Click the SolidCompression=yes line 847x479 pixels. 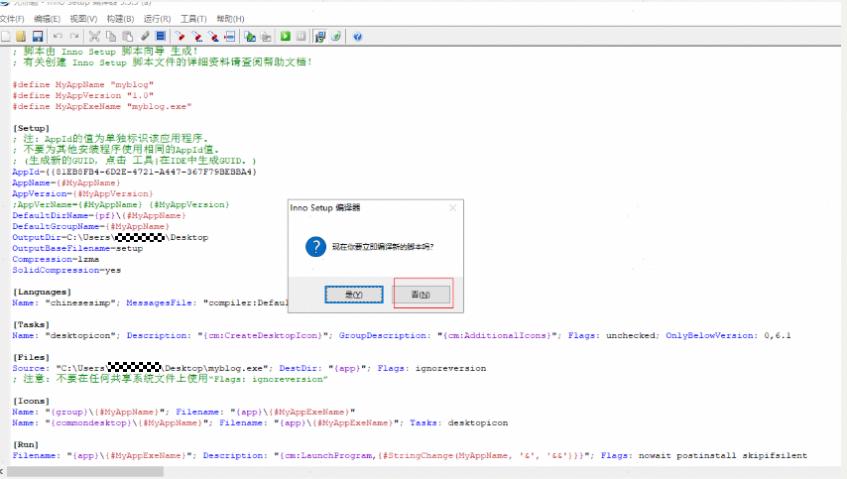coord(66,270)
